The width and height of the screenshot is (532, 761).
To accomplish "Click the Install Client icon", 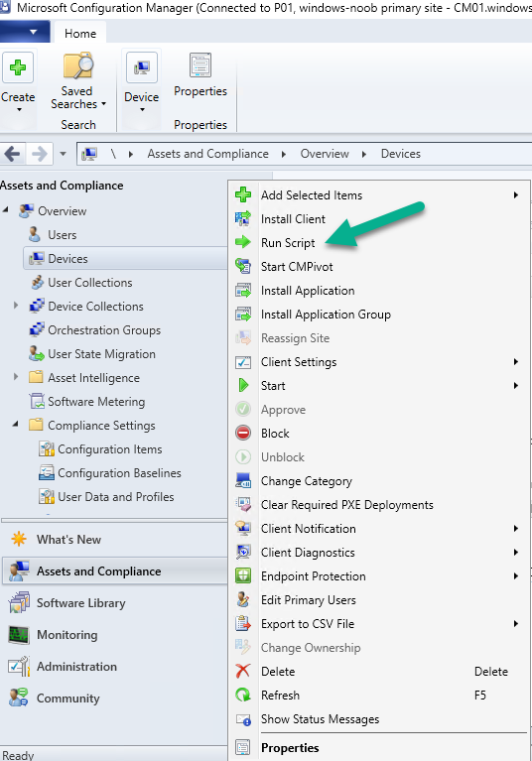I will click(243, 218).
